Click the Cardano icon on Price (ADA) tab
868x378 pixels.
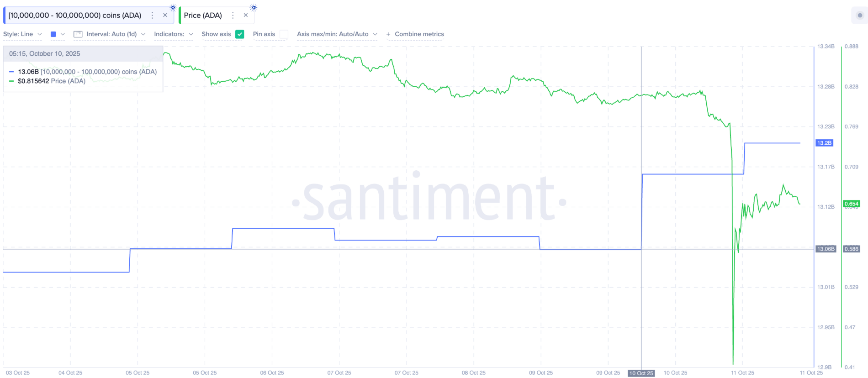254,7
